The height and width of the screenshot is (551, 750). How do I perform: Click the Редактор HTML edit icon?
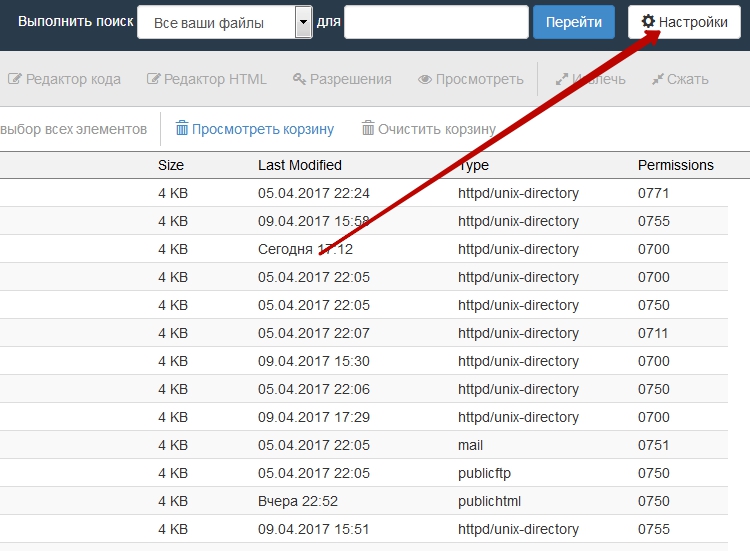154,79
